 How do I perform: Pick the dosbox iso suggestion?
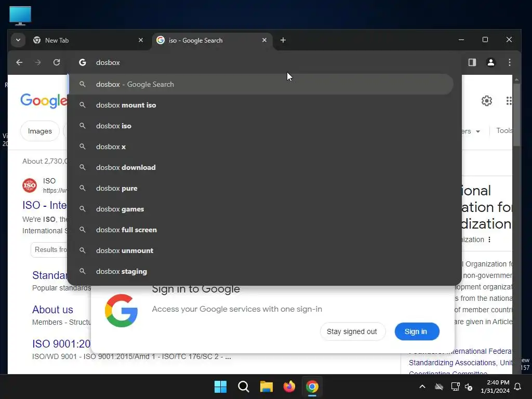(261, 126)
